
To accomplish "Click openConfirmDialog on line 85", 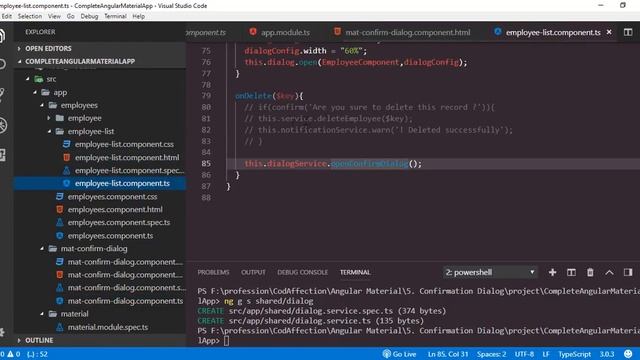I will 369,164.
